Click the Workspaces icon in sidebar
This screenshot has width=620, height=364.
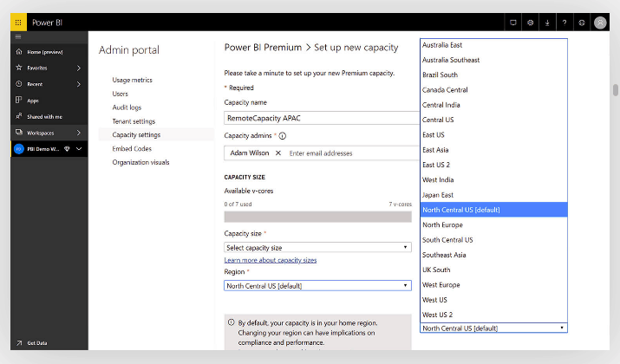coord(18,133)
